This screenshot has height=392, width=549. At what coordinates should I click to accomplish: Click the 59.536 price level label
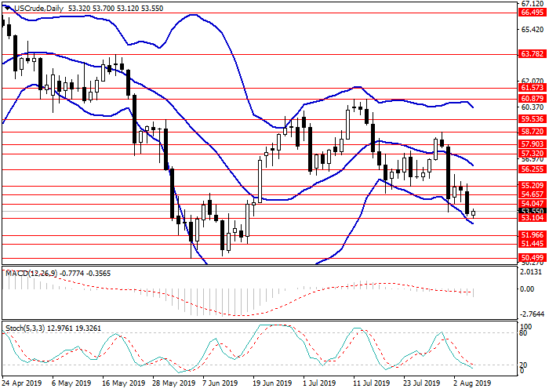[x=533, y=120]
